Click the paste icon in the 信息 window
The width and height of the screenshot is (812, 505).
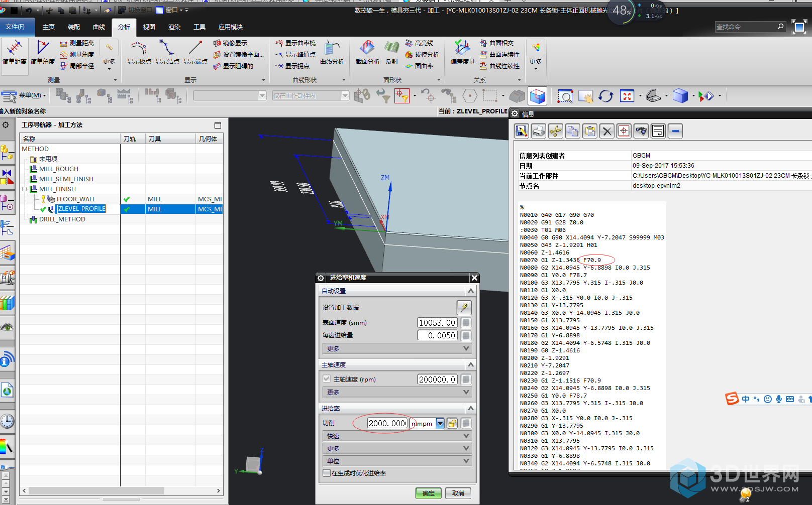click(590, 132)
